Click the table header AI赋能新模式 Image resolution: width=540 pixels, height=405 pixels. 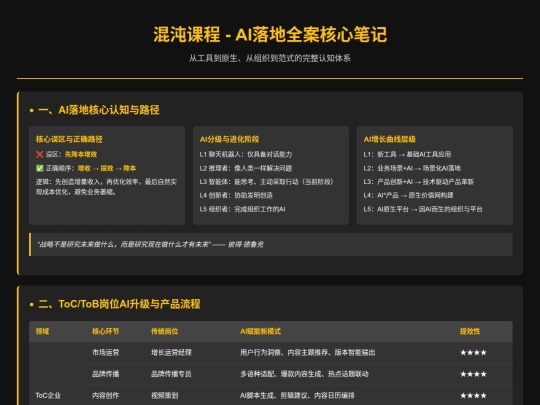click(260, 331)
